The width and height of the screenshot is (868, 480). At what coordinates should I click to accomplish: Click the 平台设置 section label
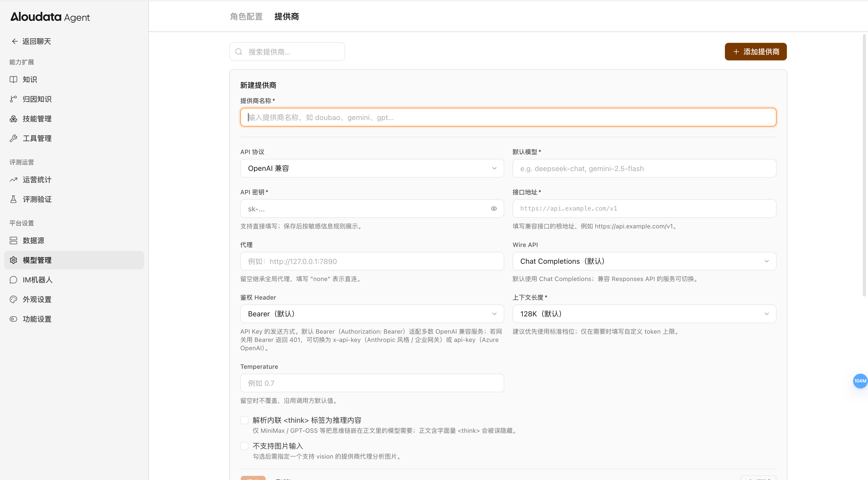point(21,223)
